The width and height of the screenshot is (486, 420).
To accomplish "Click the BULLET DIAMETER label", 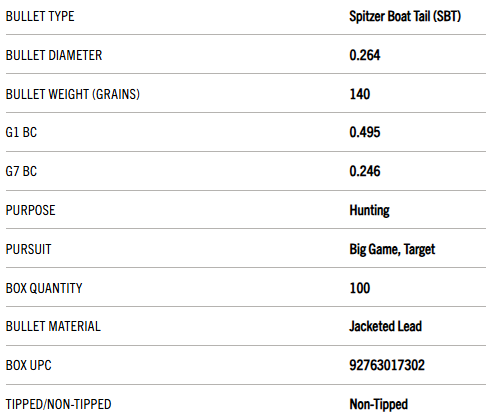I will [54, 55].
